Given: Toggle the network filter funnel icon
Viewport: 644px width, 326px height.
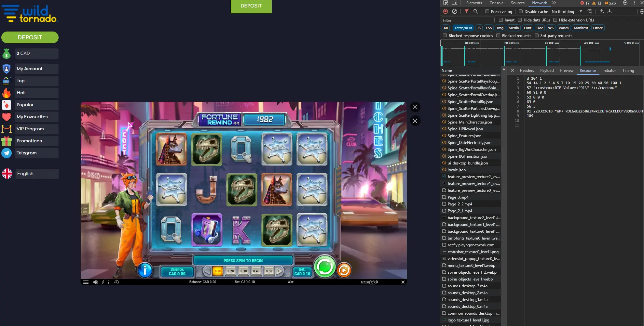Looking at the screenshot, I should tap(466, 11).
